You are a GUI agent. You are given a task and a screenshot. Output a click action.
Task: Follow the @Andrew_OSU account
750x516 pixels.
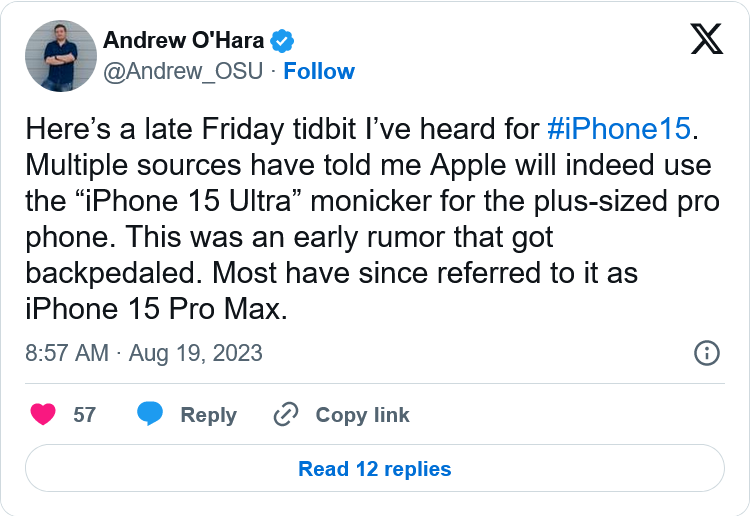[x=319, y=71]
